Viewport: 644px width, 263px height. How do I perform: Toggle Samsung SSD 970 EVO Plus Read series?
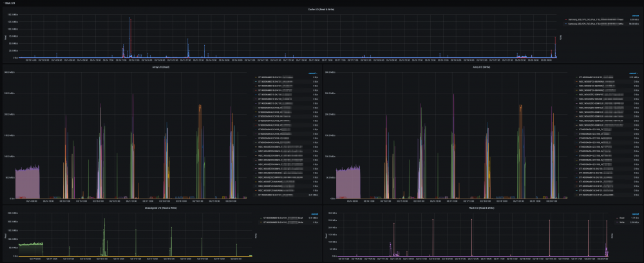596,19
